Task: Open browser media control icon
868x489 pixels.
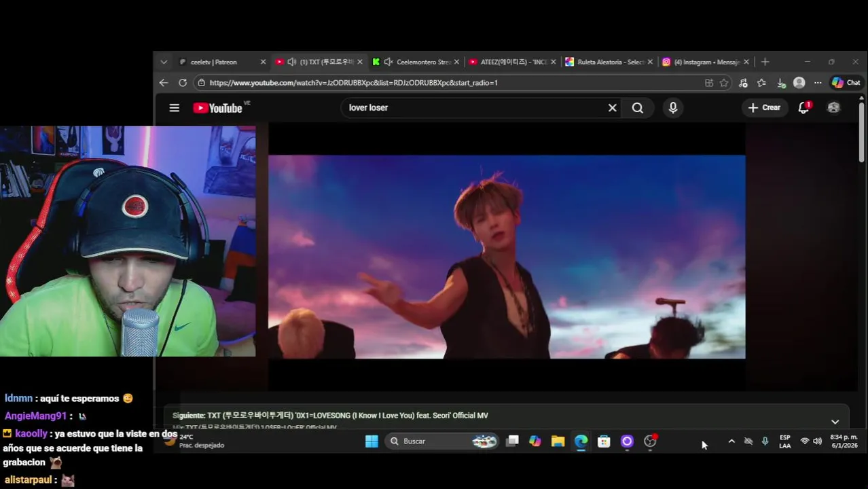Action: coord(743,83)
